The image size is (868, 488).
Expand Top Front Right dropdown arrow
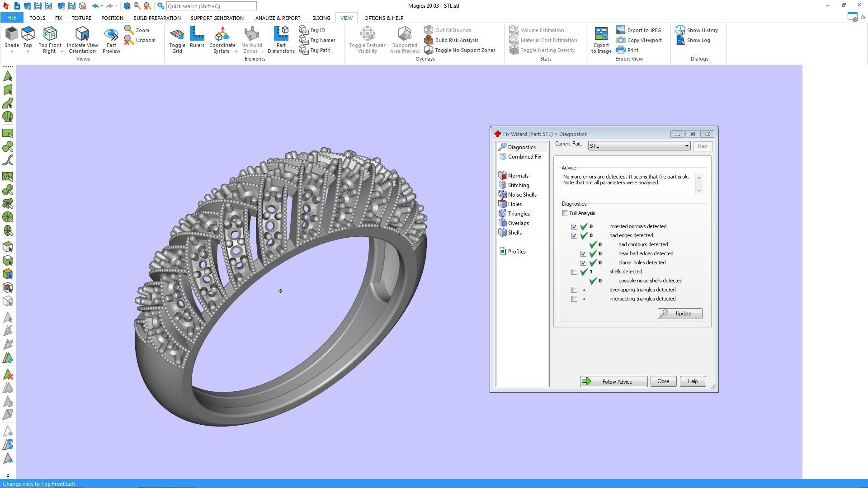[62, 52]
